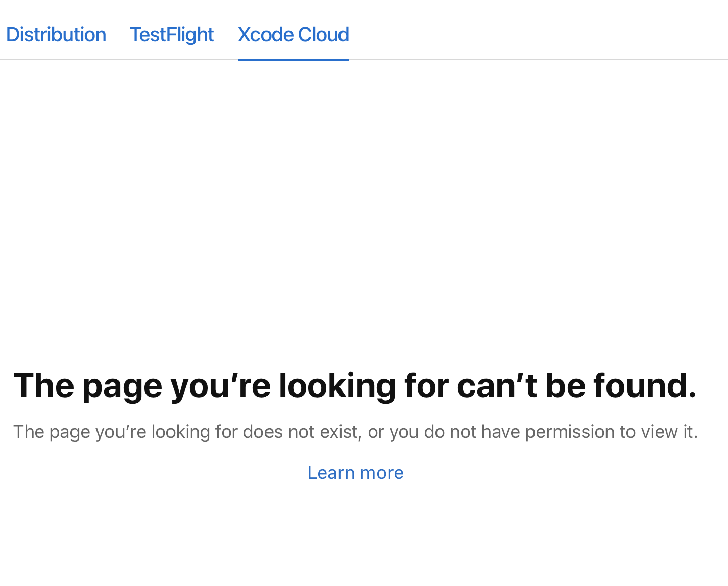
Task: Click the word "can't" in the heading
Action: 497,385
